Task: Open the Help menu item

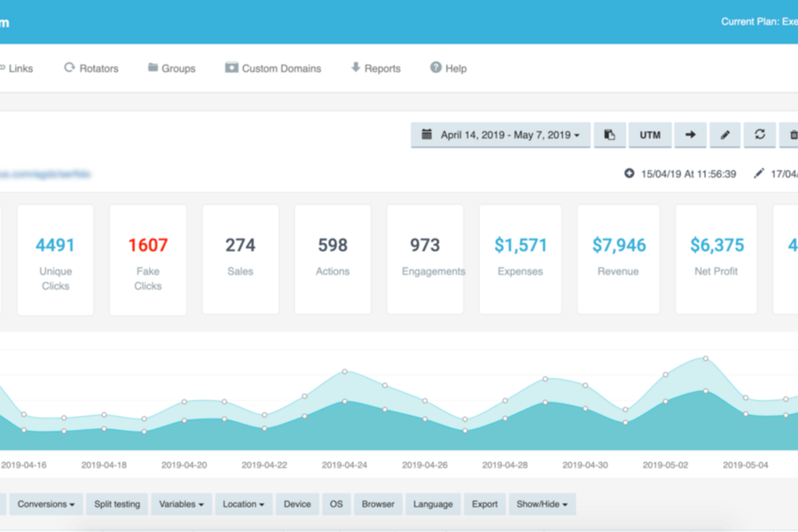Action: point(448,68)
